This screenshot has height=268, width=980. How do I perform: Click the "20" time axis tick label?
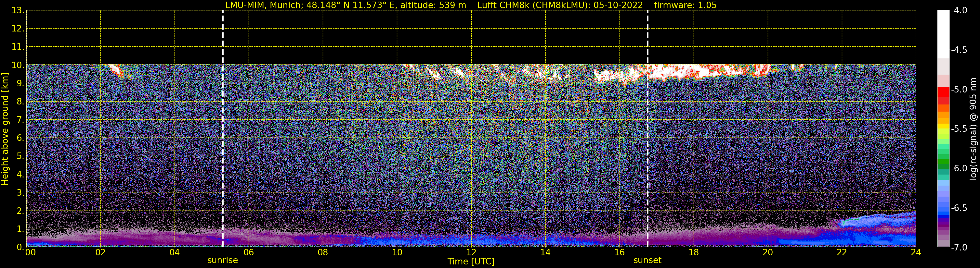pos(768,252)
